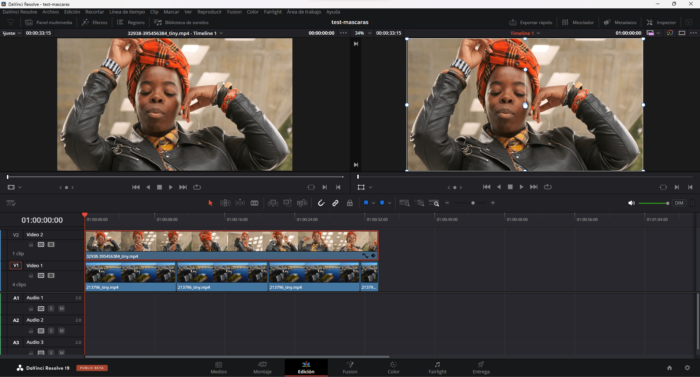Open the flag color dropdown arrow
The width and height of the screenshot is (700, 377).
[373, 203]
